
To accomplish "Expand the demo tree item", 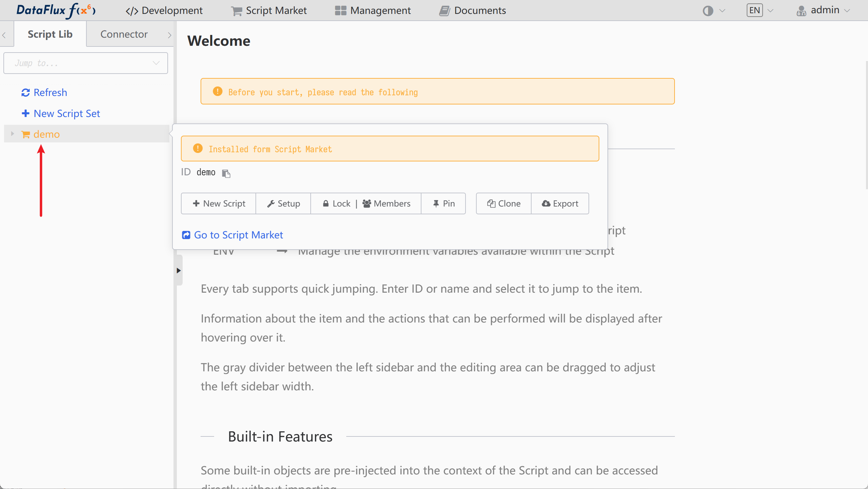I will 13,134.
